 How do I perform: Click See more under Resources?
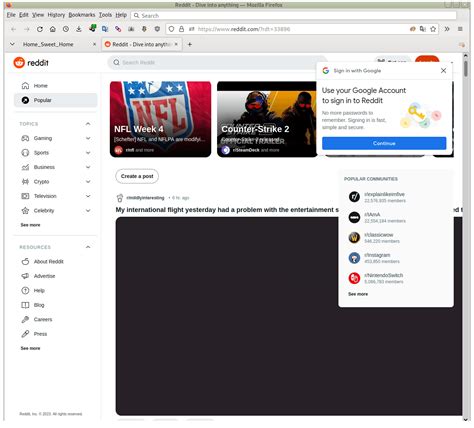tap(30, 348)
